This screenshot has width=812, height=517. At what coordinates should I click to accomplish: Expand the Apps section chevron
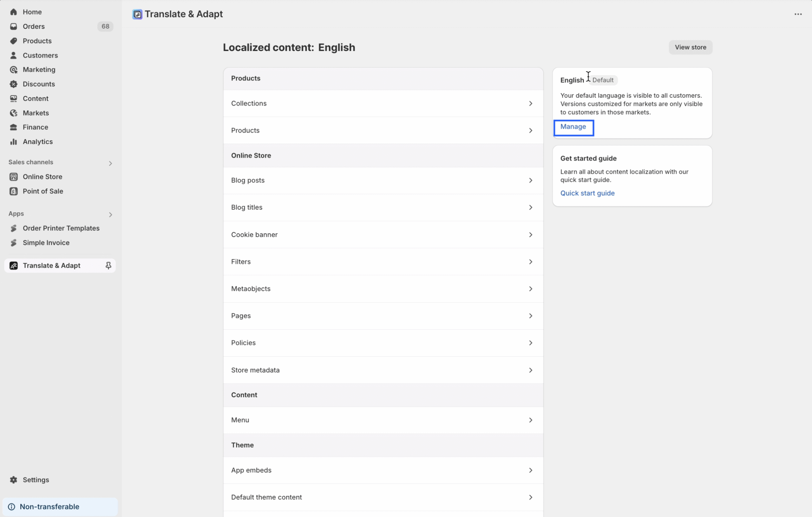(110, 215)
